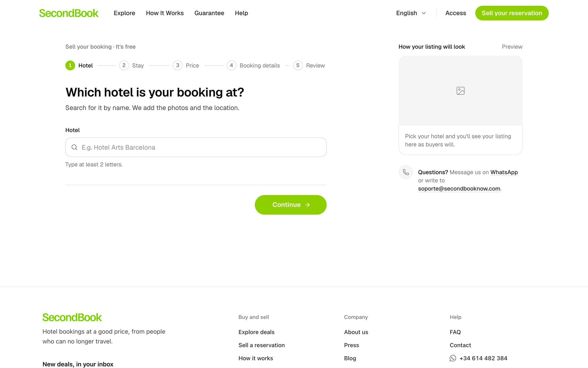
Task: Open How it works footer link
Action: click(256, 358)
